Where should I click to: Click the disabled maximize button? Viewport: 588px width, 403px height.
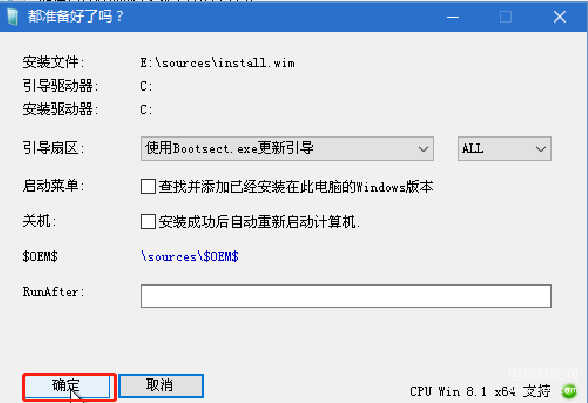(506, 17)
